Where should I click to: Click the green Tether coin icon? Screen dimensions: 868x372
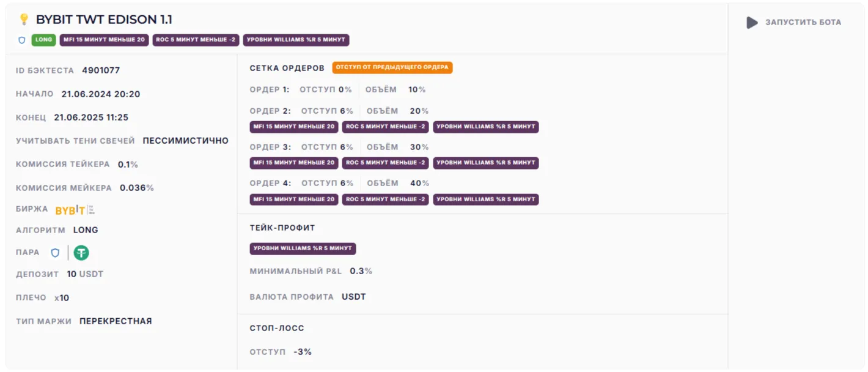81,253
